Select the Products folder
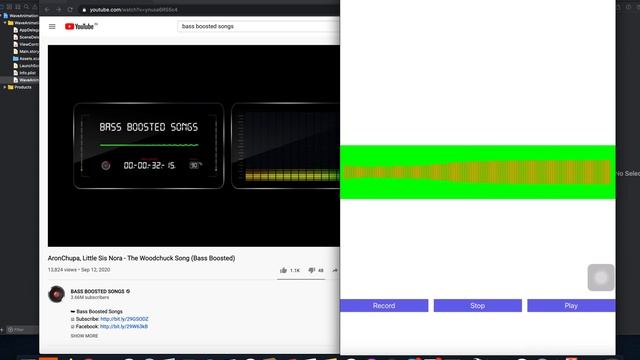The height and width of the screenshot is (360, 640). 20,87
